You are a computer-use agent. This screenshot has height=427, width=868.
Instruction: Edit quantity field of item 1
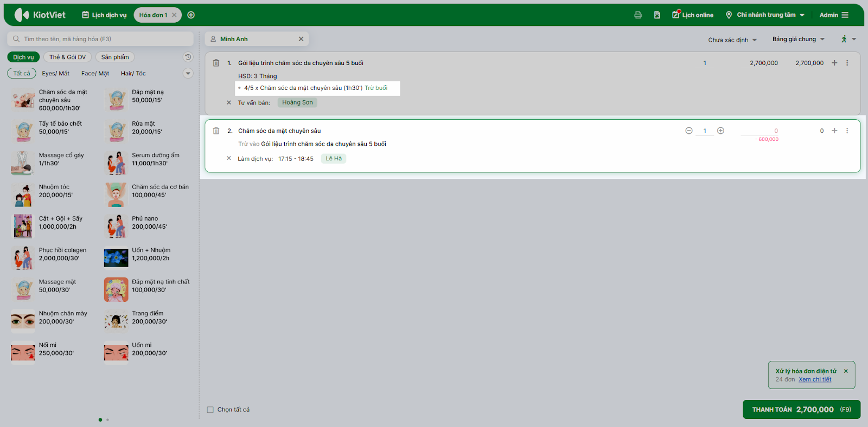pyautogui.click(x=705, y=63)
